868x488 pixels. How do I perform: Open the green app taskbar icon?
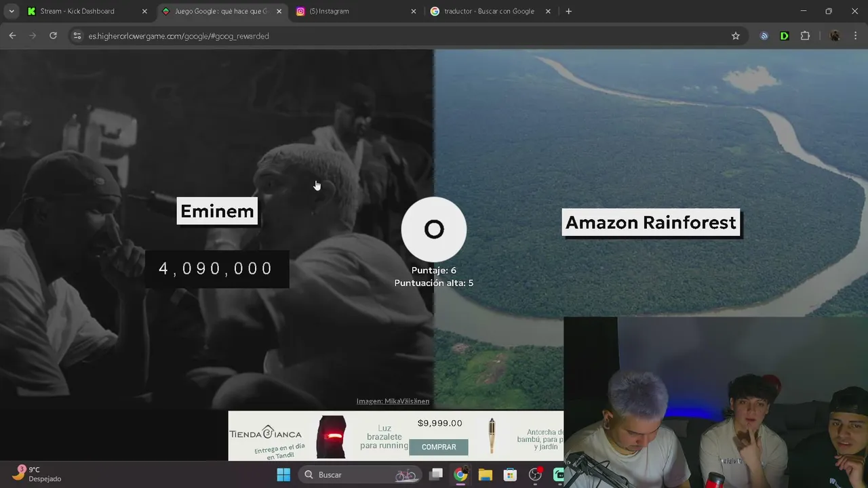[558, 474]
